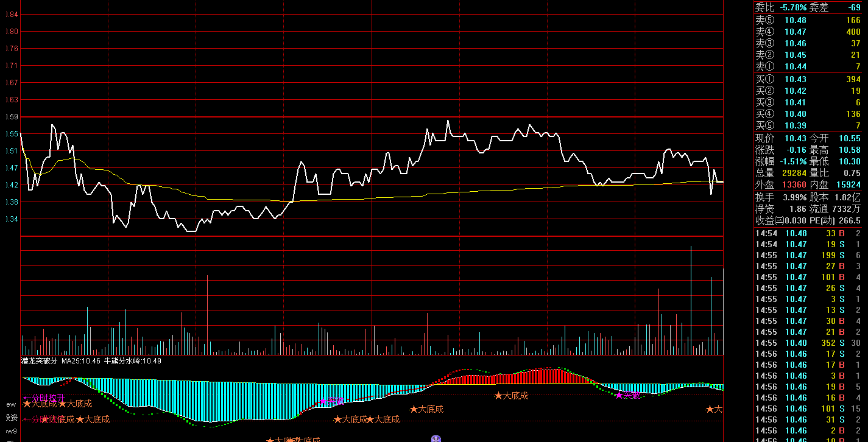Image resolution: width=868 pixels, height=442 pixels.
Task: Click the partially cut-off 大底成 star at far right
Action: pyautogui.click(x=715, y=410)
